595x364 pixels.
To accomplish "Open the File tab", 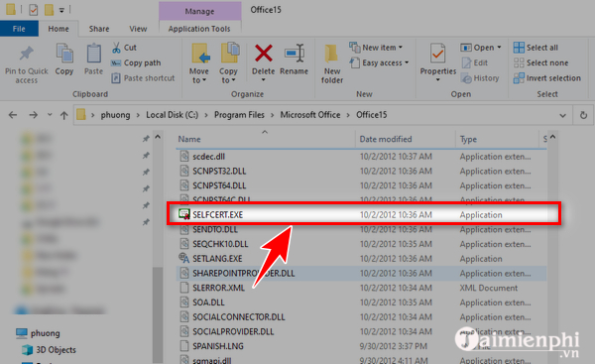I will 19,29.
